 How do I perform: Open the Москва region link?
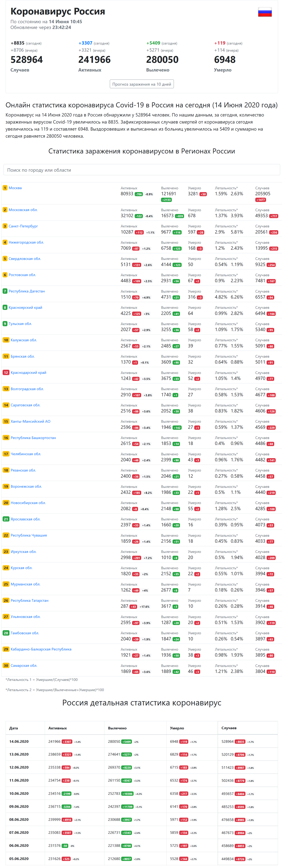[x=15, y=188]
